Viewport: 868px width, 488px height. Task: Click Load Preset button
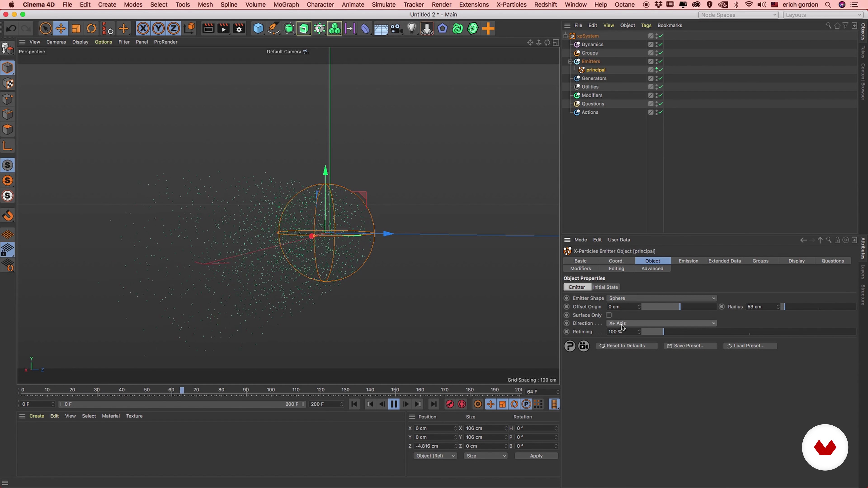(x=750, y=345)
